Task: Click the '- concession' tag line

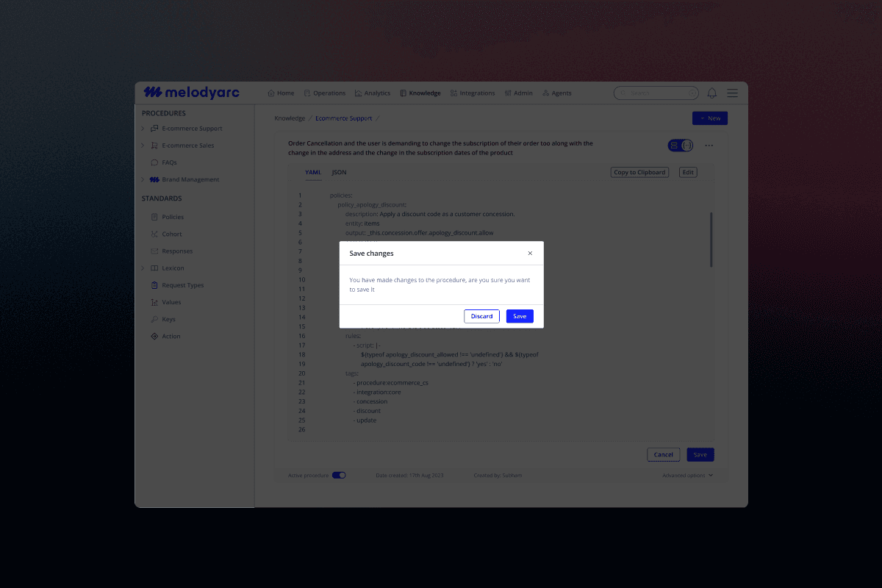Action: click(370, 402)
